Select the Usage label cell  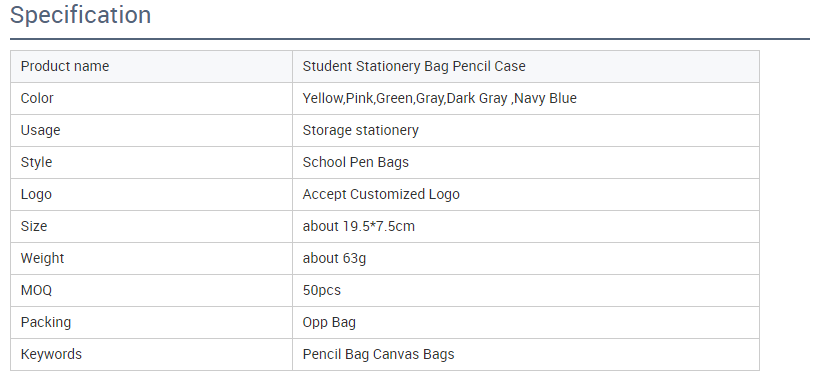151,131
